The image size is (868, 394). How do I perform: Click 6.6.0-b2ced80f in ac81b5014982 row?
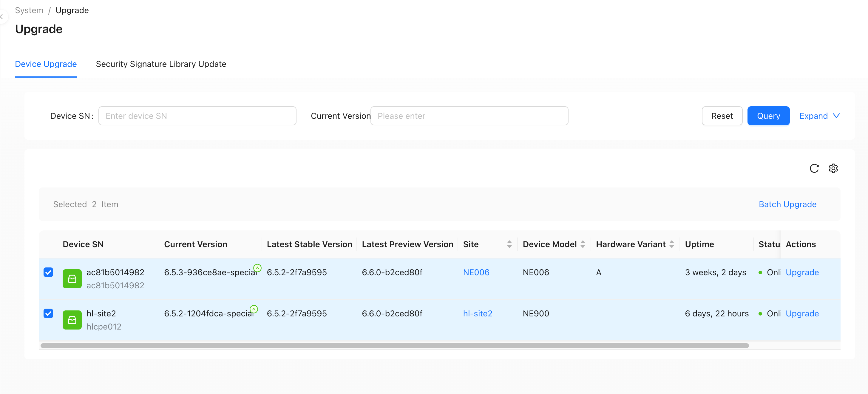392,272
